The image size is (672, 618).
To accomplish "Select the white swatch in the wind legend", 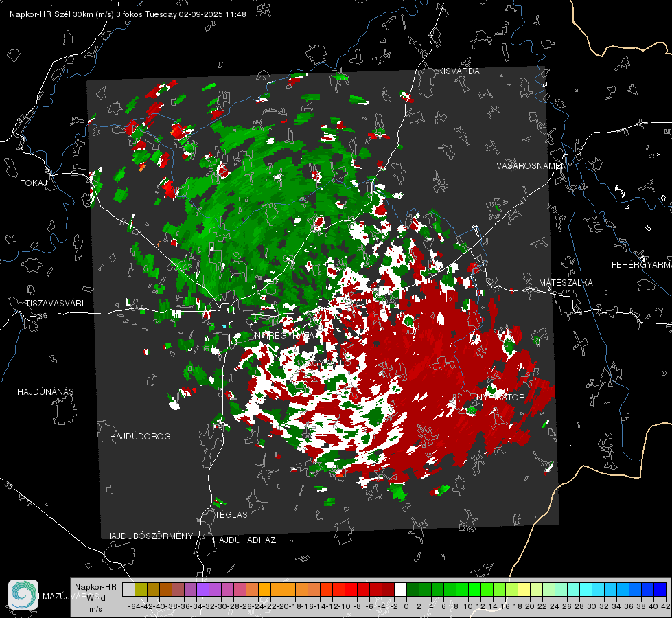I will tap(400, 589).
